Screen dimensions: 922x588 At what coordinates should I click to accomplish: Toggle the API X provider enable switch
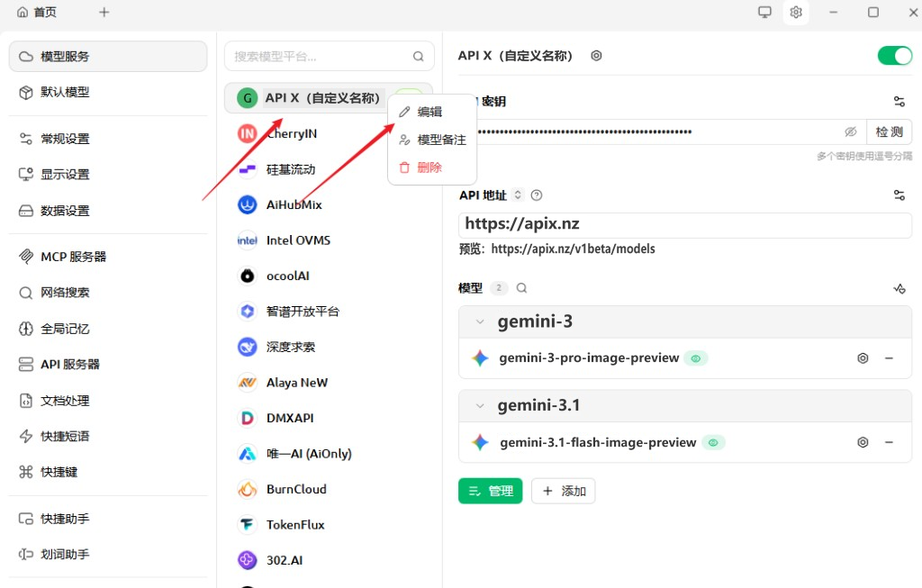tap(894, 56)
